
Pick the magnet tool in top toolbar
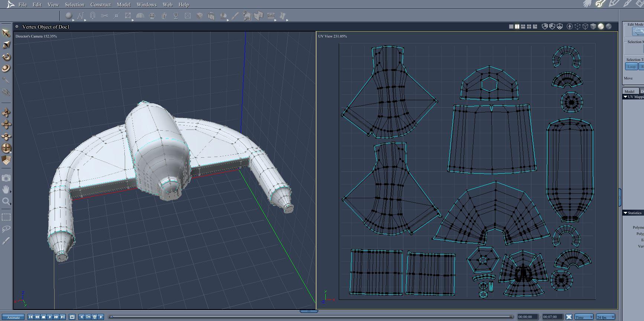coord(92,16)
